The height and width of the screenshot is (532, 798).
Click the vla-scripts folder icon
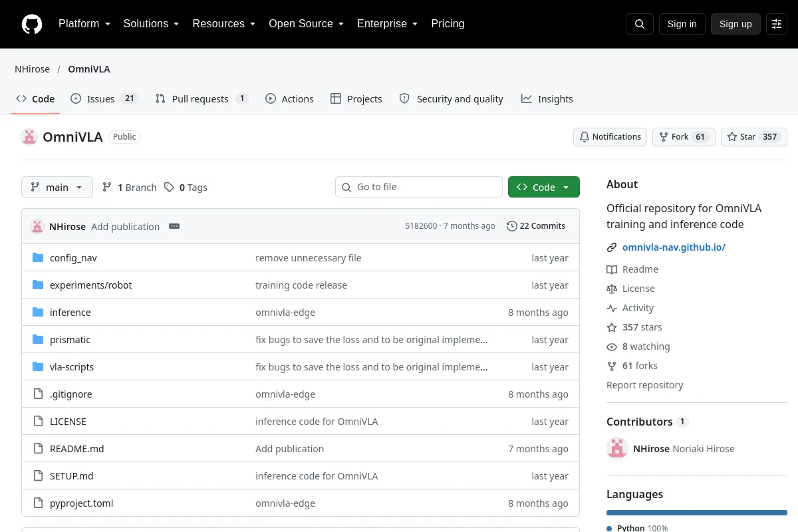[x=38, y=367]
